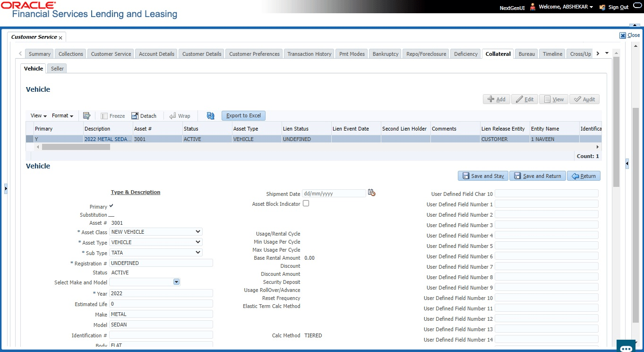The width and height of the screenshot is (644, 352).
Task: Click the Registration # input field
Action: 161,263
